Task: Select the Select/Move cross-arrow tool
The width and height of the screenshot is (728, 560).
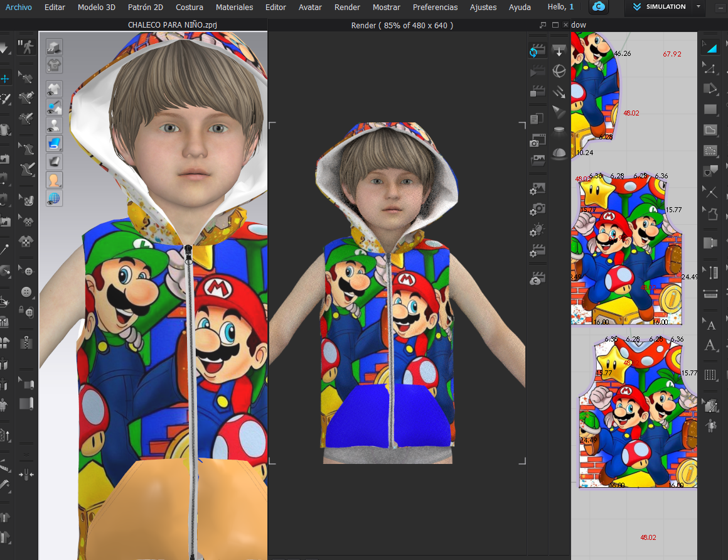Action: pyautogui.click(x=5, y=78)
